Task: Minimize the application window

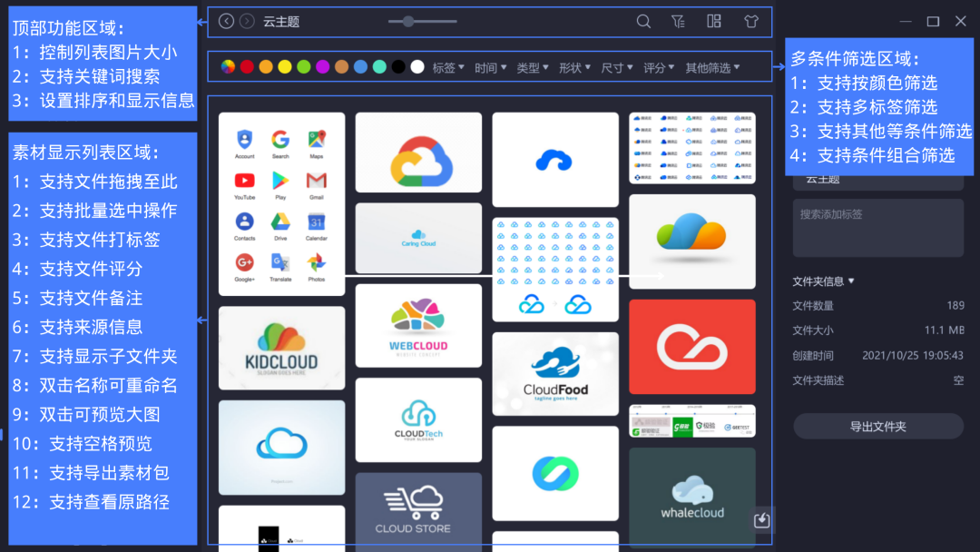Action: tap(906, 22)
